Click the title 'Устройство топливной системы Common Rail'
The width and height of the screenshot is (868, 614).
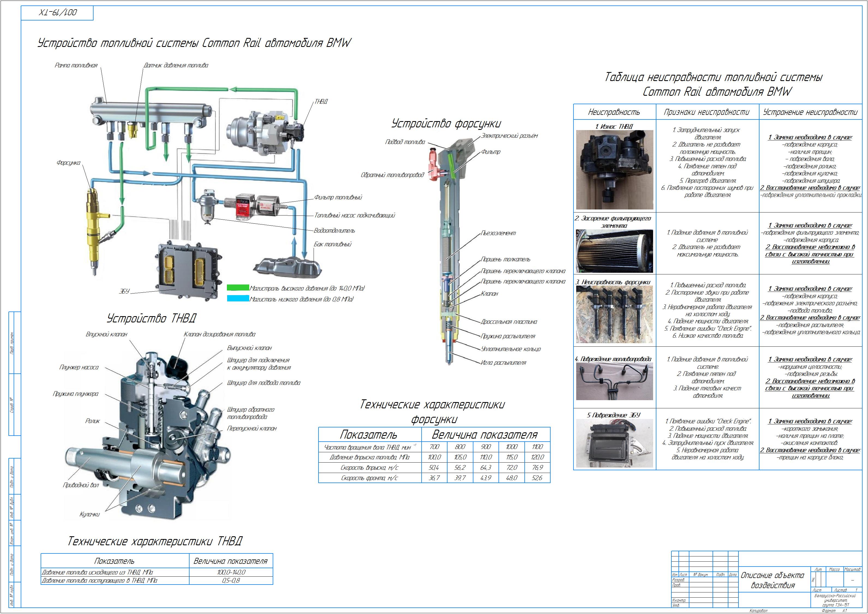tap(194, 43)
